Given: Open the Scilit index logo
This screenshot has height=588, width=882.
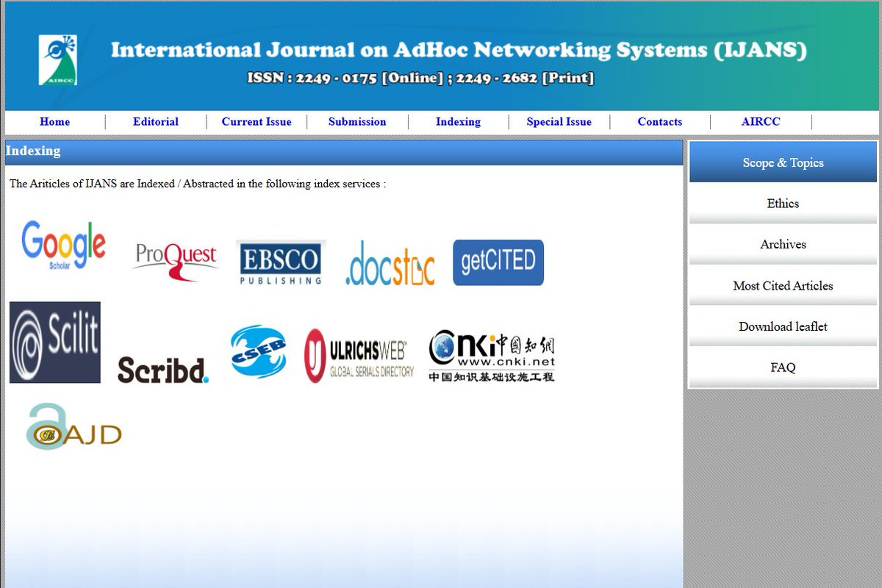Looking at the screenshot, I should (55, 343).
